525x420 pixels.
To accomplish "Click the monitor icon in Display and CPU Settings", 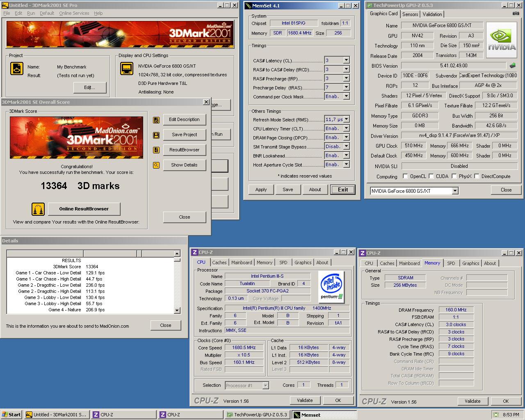I will pyautogui.click(x=127, y=68).
